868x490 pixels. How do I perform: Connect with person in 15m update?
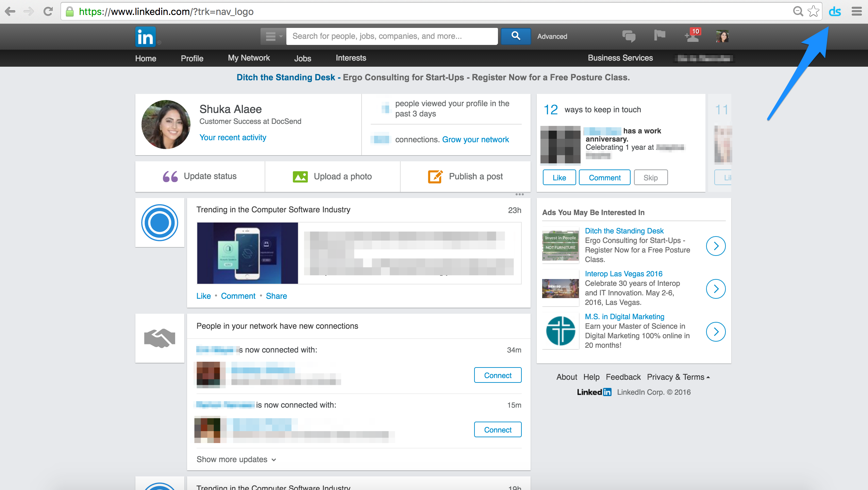click(x=498, y=429)
